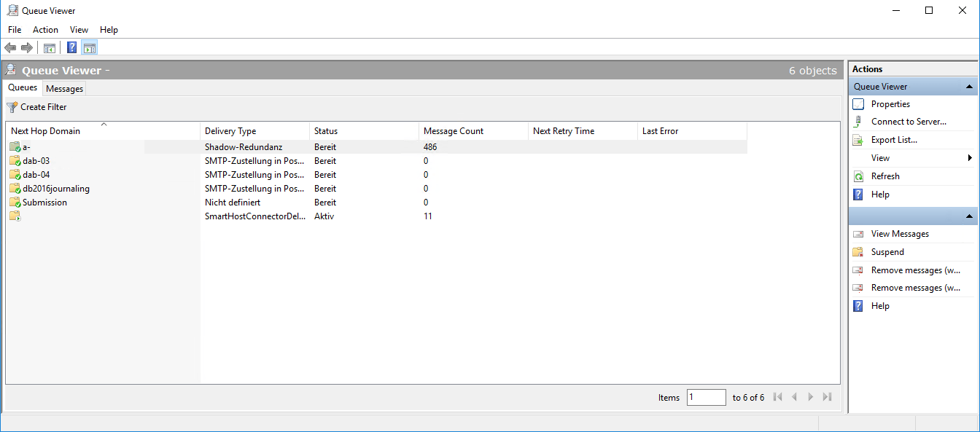Click the Show/Hide Console Tree toolbar icon

click(x=50, y=48)
